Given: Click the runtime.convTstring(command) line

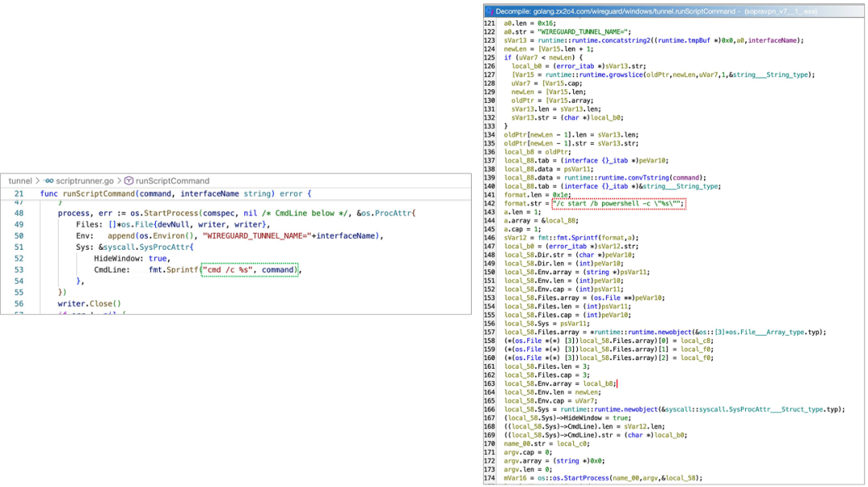Looking at the screenshot, I should 605,178.
